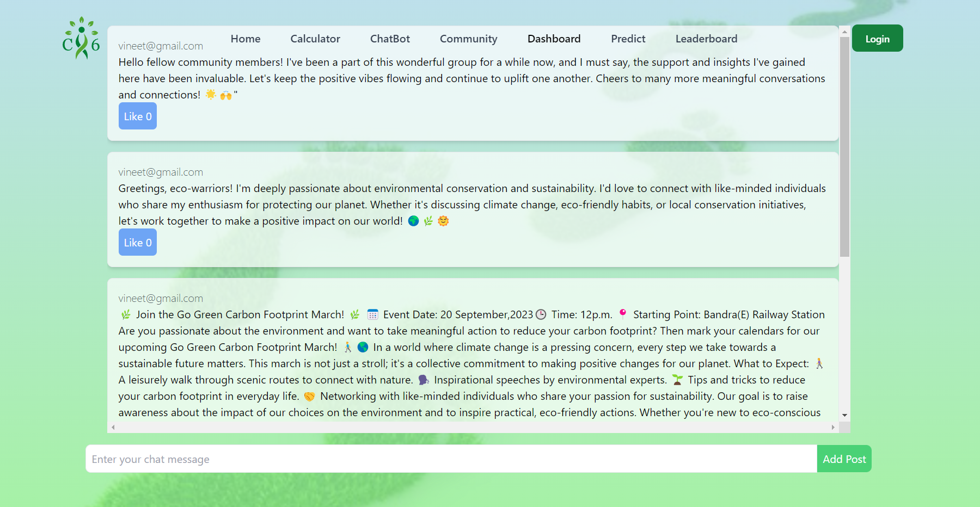980x507 pixels.
Task: Navigate to the Predict page
Action: tap(628, 39)
